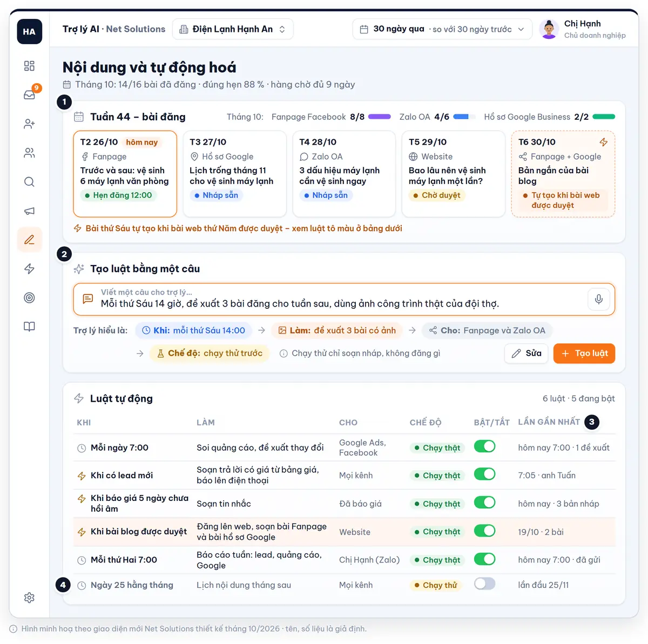Open the T2 26/10 Fanpage post card

[125, 174]
